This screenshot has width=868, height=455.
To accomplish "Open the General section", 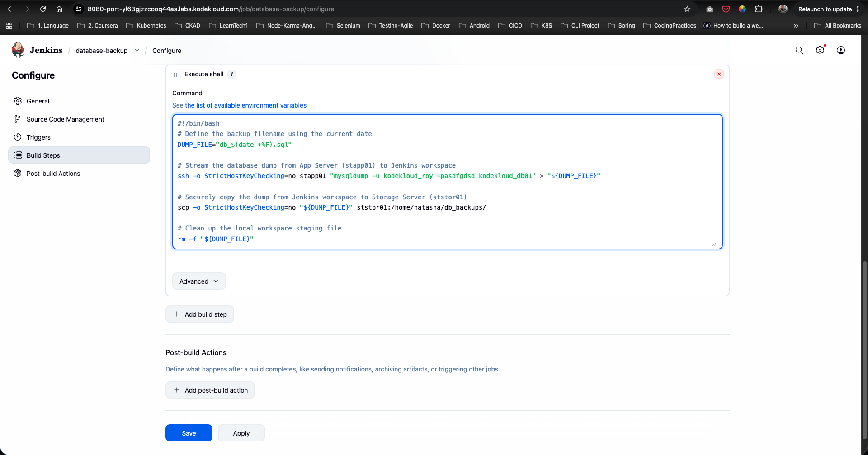I will point(79,101).
